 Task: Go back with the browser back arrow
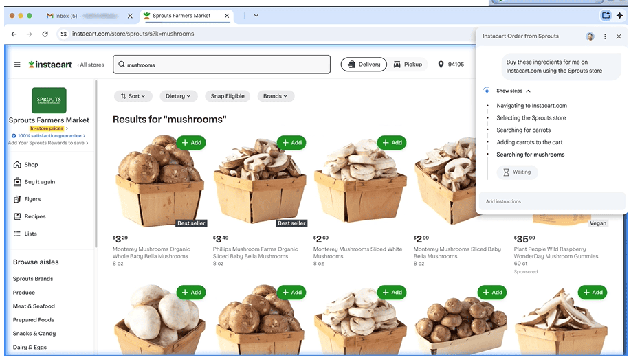point(14,34)
